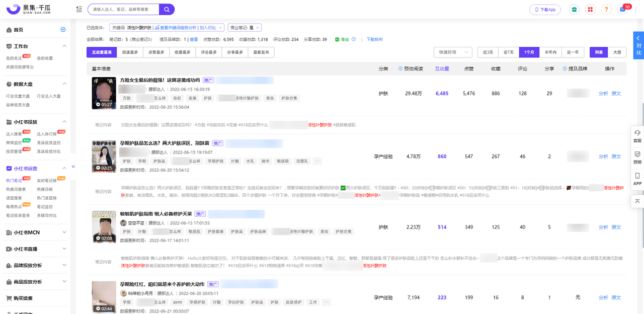The width and height of the screenshot is (644, 314).
Task: Open the blue 对比 side tab
Action: (638, 45)
